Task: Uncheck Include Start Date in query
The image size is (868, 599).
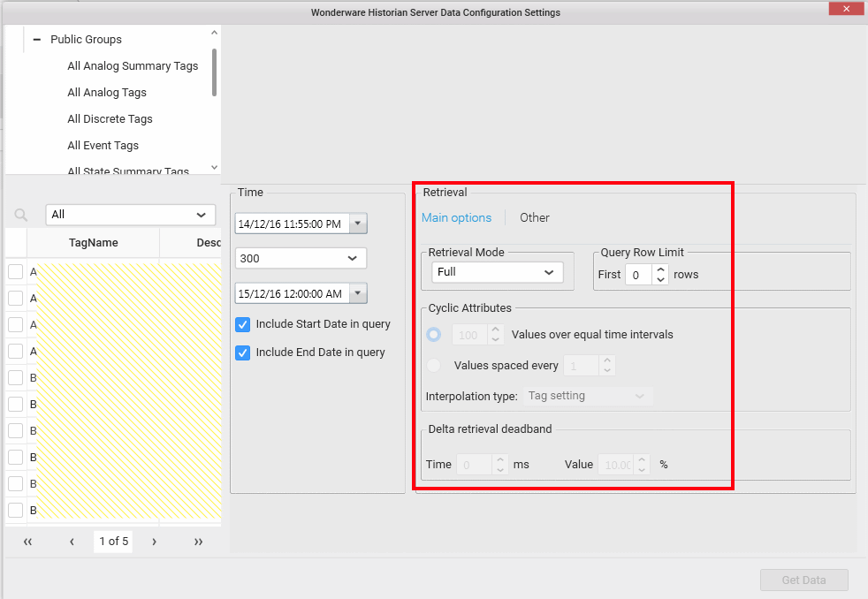Action: point(242,324)
